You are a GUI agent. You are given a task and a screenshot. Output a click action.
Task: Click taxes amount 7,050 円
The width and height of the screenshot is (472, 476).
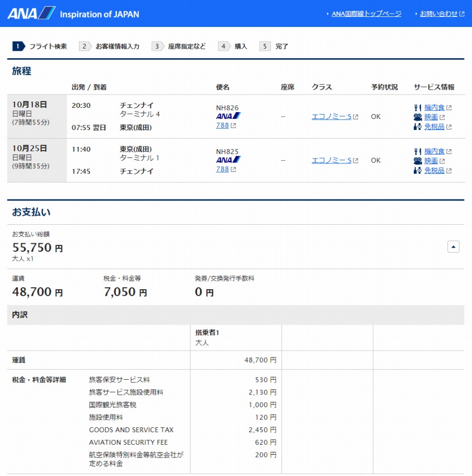coord(125,292)
